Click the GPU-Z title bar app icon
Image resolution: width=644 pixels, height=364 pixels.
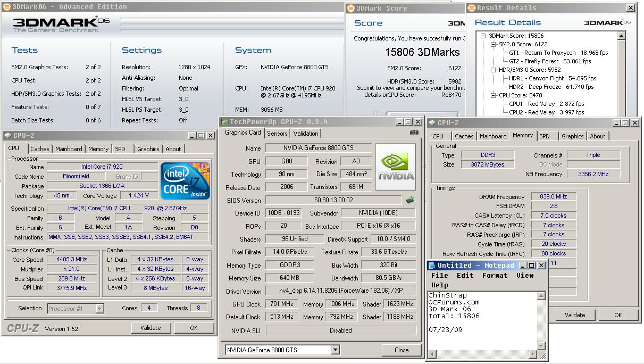point(225,122)
